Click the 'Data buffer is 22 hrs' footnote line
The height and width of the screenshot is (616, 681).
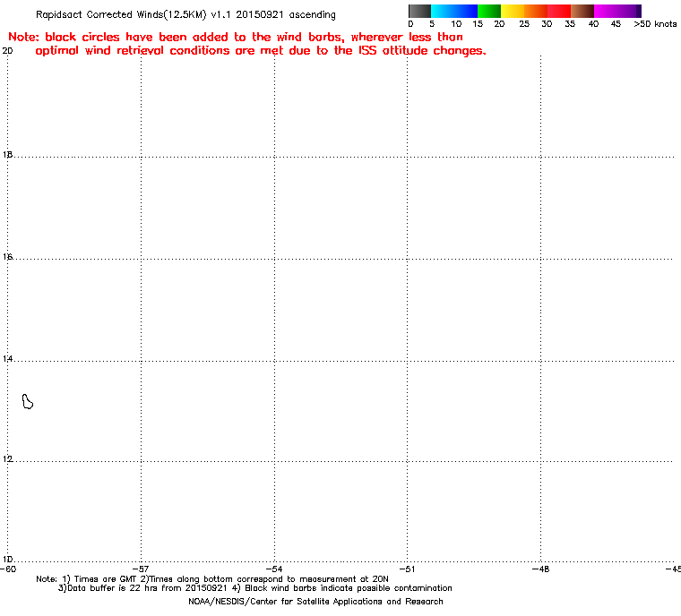click(255, 588)
